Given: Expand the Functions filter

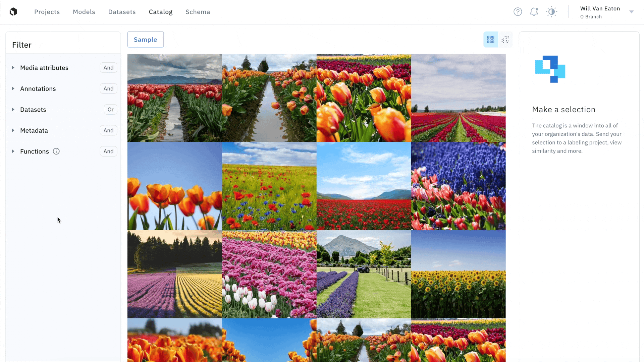Looking at the screenshot, I should [x=13, y=151].
